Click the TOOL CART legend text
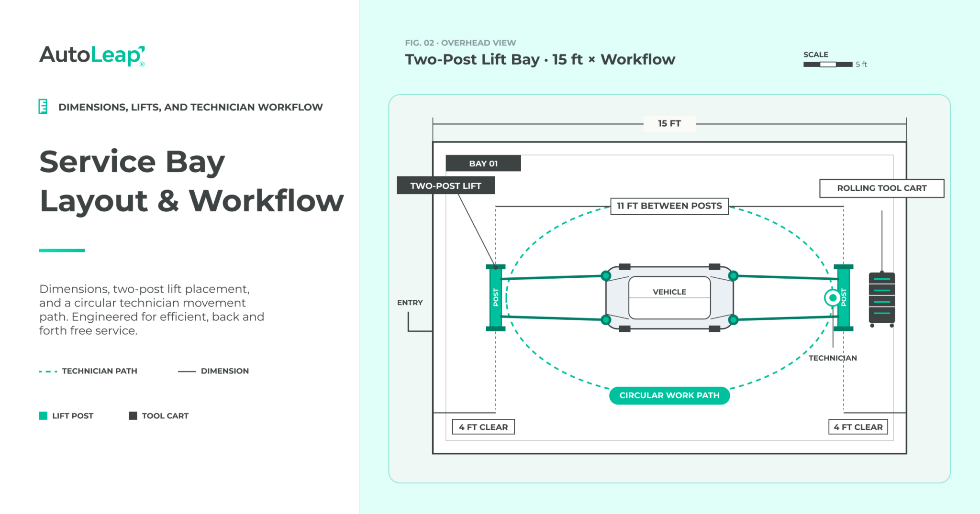Image resolution: width=980 pixels, height=514 pixels. pos(165,416)
